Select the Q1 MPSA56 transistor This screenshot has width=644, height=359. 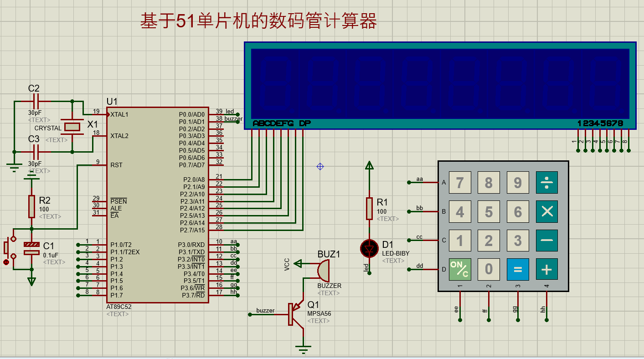296,314
